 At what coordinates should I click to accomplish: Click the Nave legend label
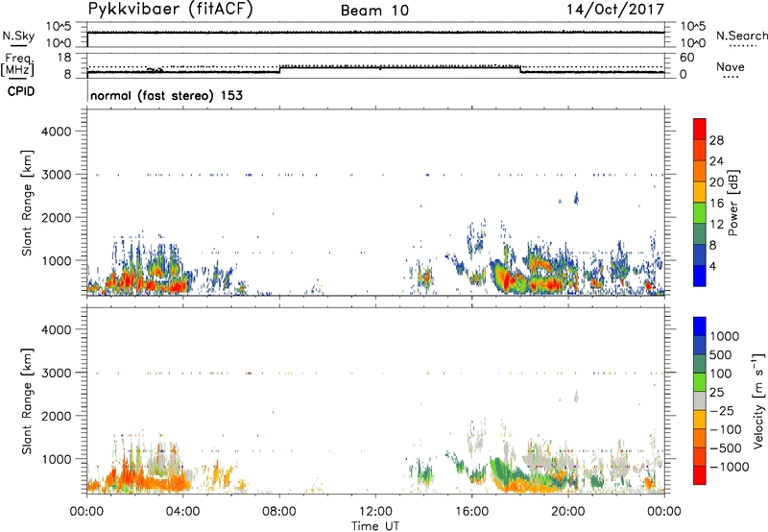(x=731, y=66)
